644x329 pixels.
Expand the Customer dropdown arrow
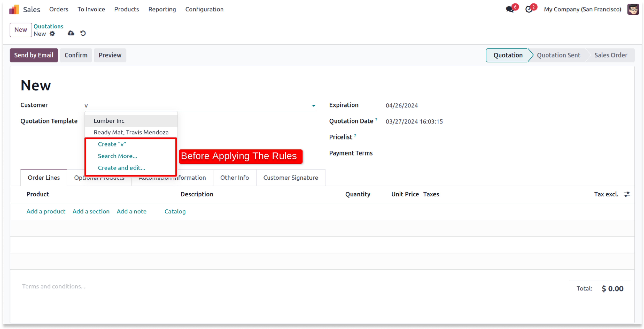314,106
